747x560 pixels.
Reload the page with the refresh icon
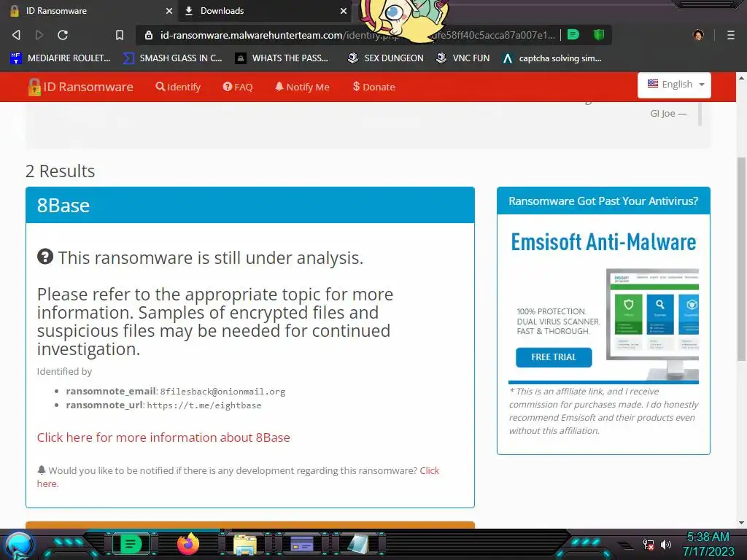pyautogui.click(x=63, y=35)
